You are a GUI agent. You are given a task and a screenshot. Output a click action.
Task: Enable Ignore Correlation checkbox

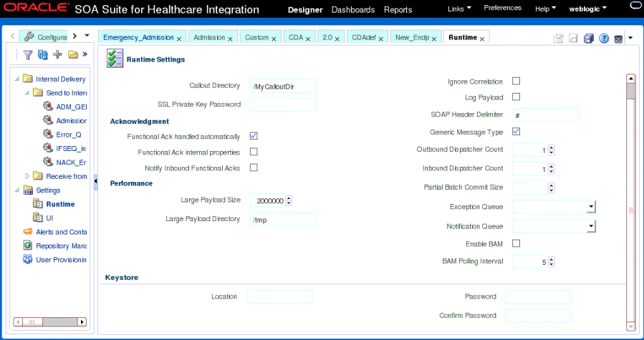[x=516, y=81]
